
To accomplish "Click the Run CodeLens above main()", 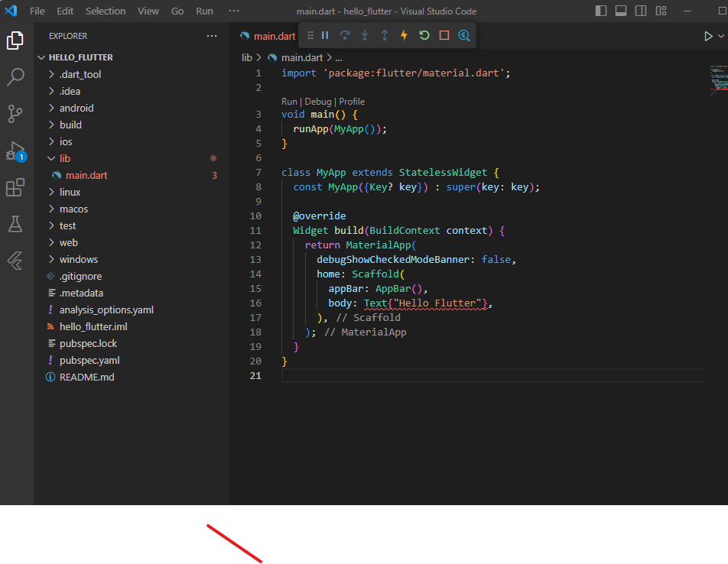I will 289,102.
